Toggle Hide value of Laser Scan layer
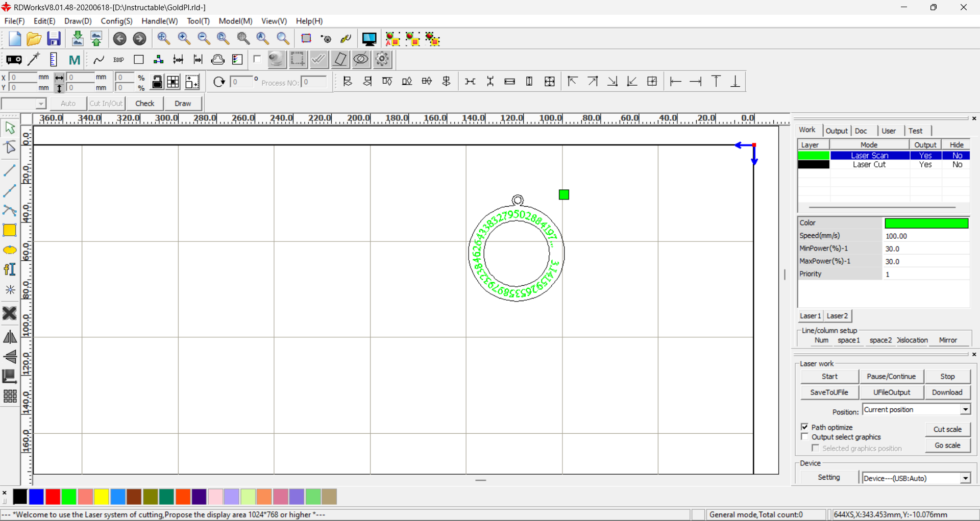980x521 pixels. [x=957, y=156]
